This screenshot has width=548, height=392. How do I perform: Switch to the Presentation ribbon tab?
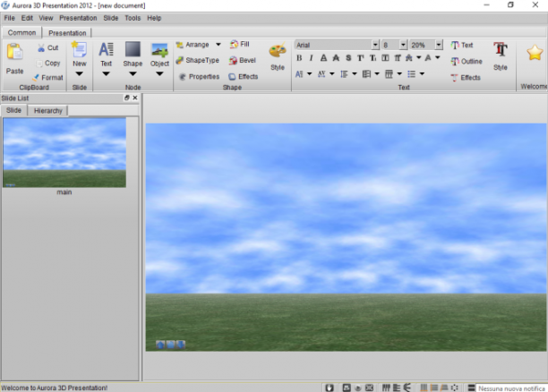pyautogui.click(x=67, y=33)
